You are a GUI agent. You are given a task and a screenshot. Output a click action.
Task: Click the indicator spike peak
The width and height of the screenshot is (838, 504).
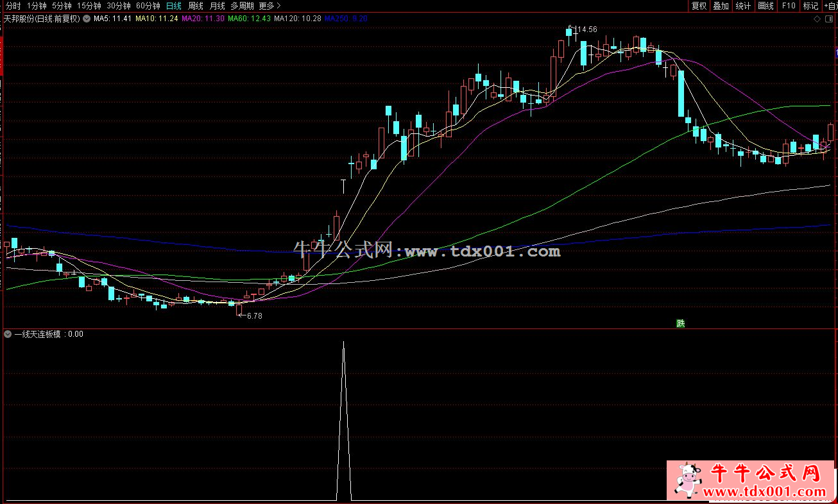click(x=343, y=342)
